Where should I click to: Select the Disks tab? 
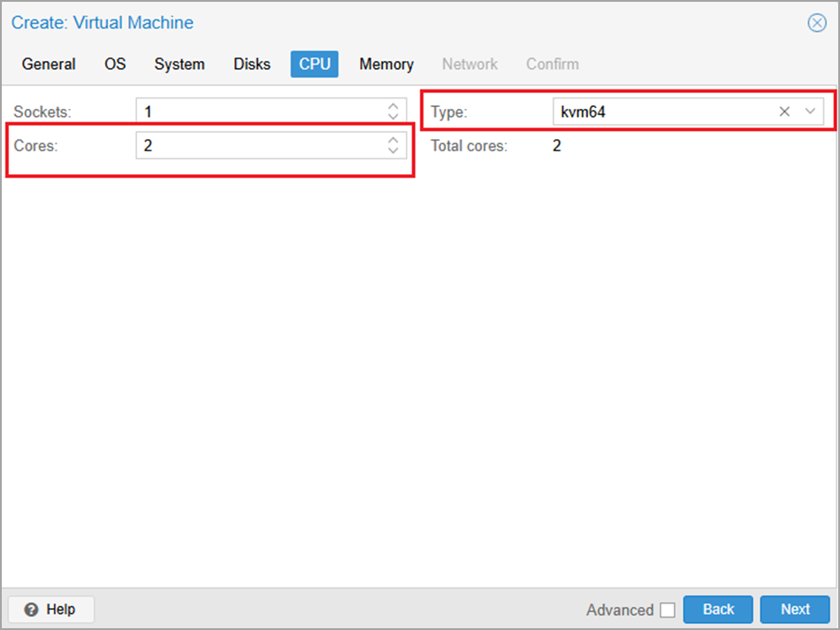tap(251, 64)
